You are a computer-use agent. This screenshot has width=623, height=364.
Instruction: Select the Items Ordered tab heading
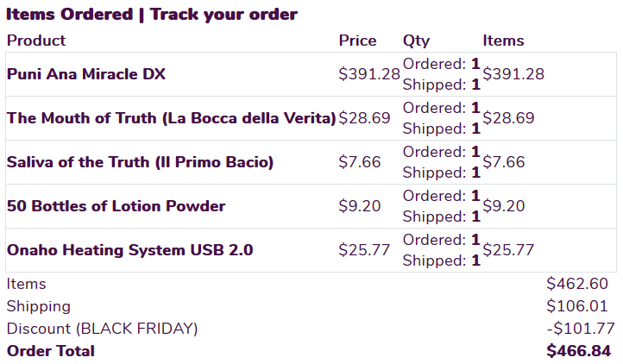point(70,15)
